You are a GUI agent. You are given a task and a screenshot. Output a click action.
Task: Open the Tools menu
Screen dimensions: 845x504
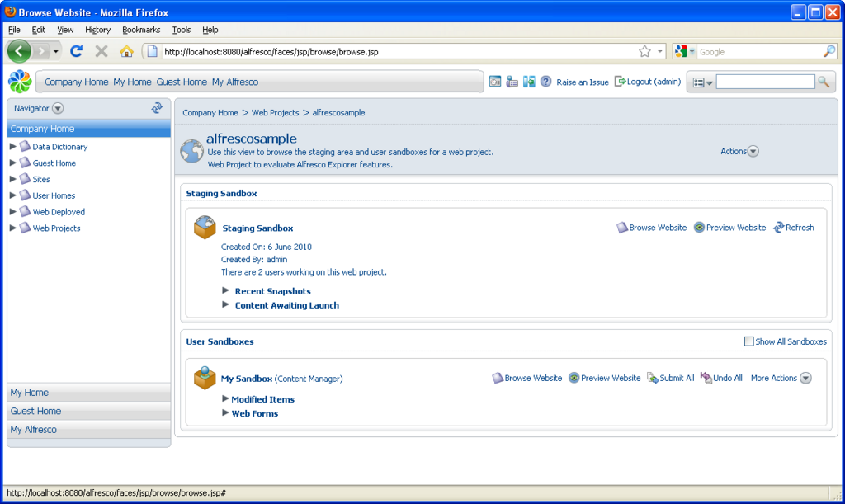click(182, 30)
